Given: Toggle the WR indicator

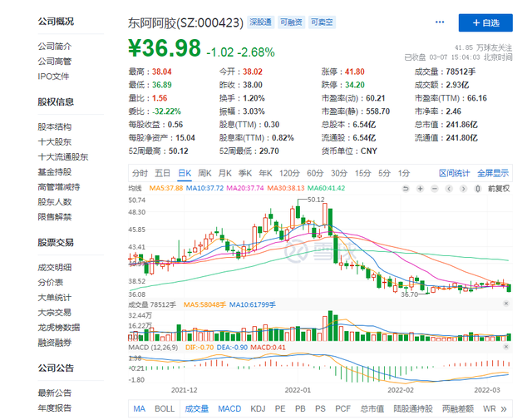Looking at the screenshot, I should pos(490,409).
